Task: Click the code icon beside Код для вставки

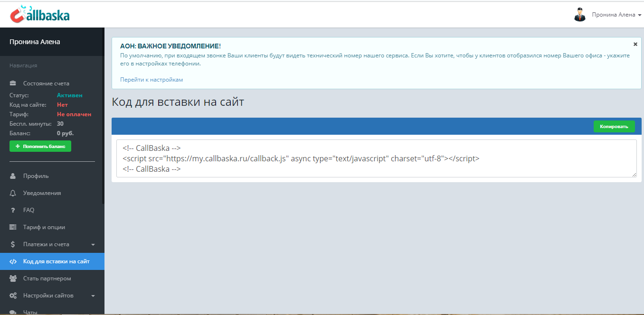Action: (12, 261)
